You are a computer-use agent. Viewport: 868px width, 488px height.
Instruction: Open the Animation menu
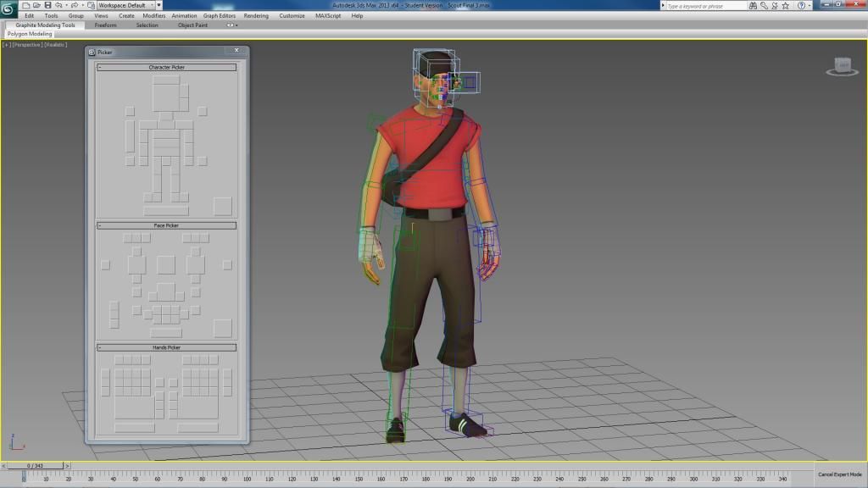coord(184,16)
